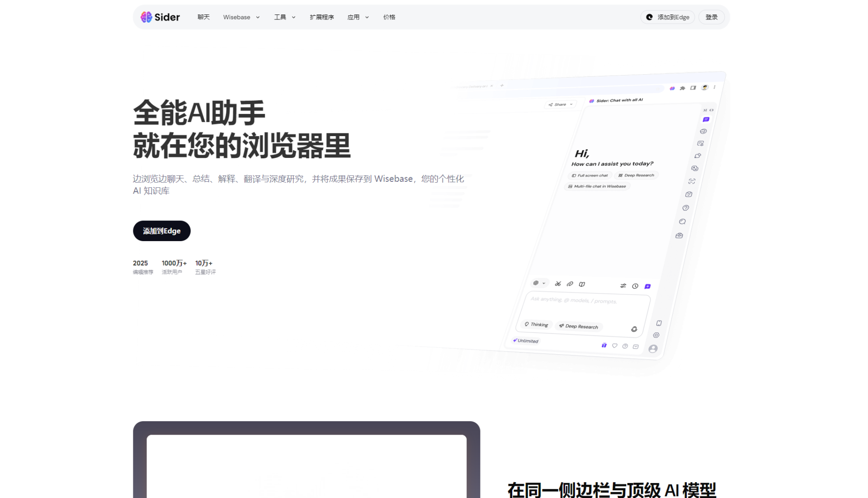Click the 登录 button at top right
Screen dimensions: 868x498
(711, 17)
